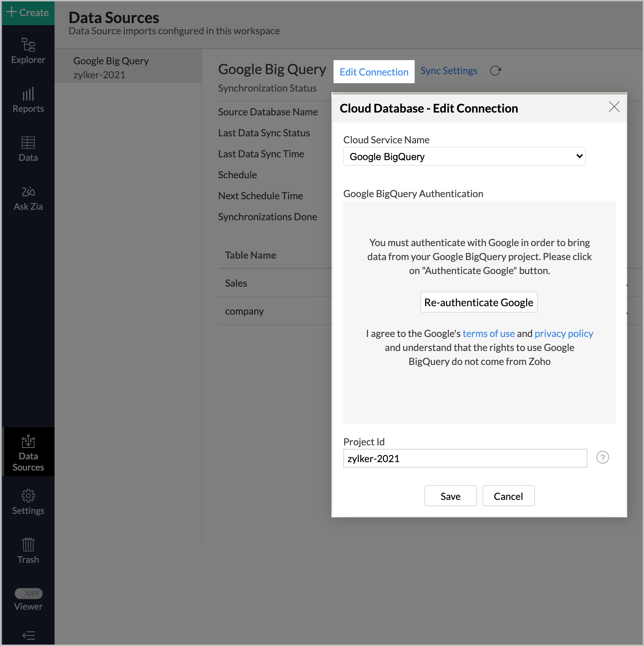Click the Last Data Sync Status label
The width and height of the screenshot is (644, 646).
click(264, 133)
